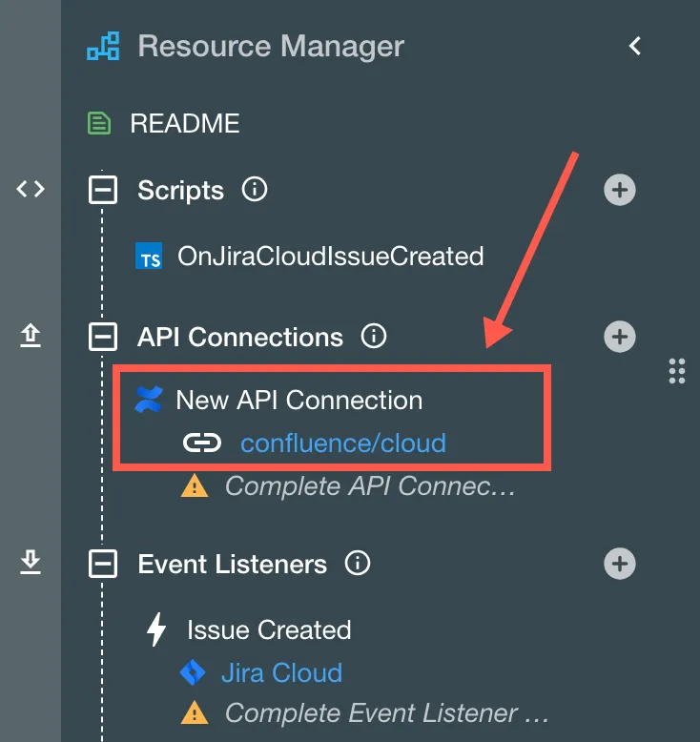The width and height of the screenshot is (700, 742).
Task: Collapse the Resource Manager panel chevron
Action: [635, 46]
